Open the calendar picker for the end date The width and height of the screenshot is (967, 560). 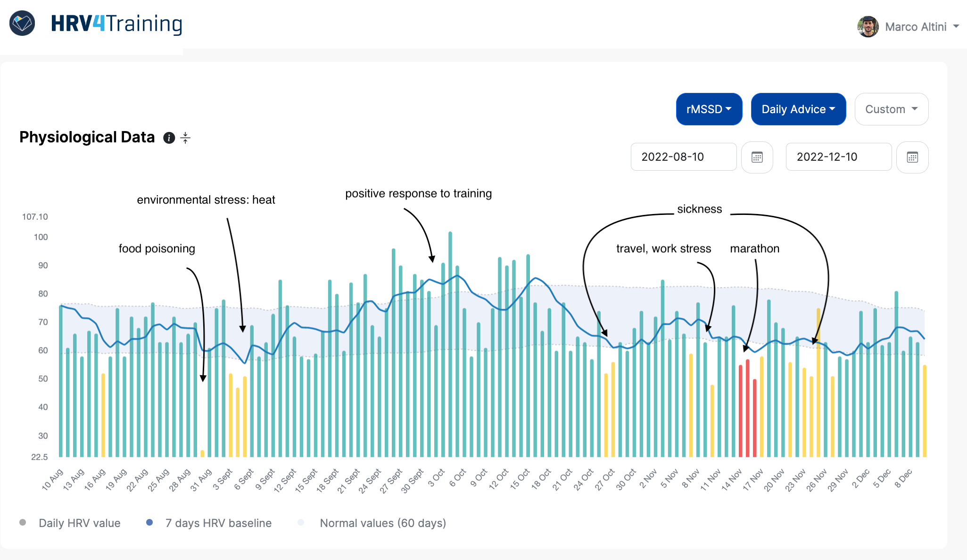[x=912, y=157]
